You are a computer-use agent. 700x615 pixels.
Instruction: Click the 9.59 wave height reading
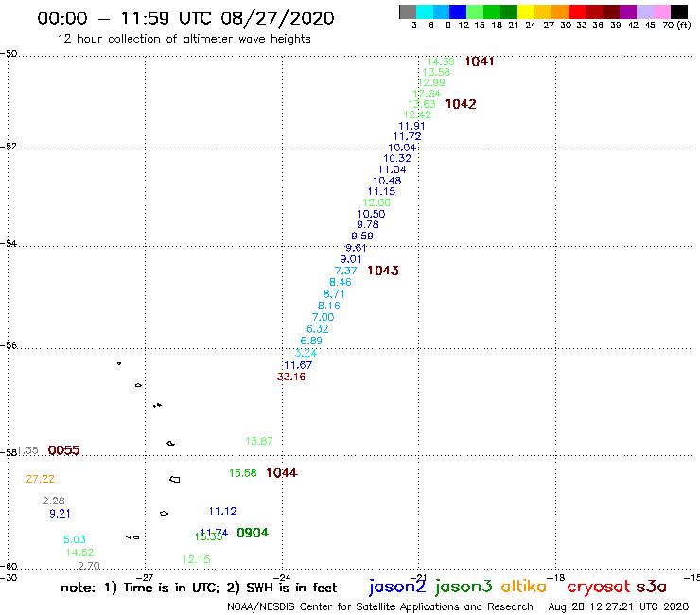[x=362, y=236]
